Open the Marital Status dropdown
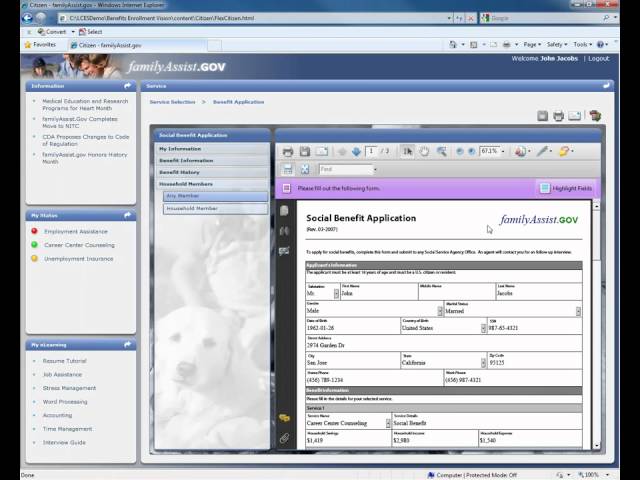Screen dimensions: 640x480 [578, 311]
